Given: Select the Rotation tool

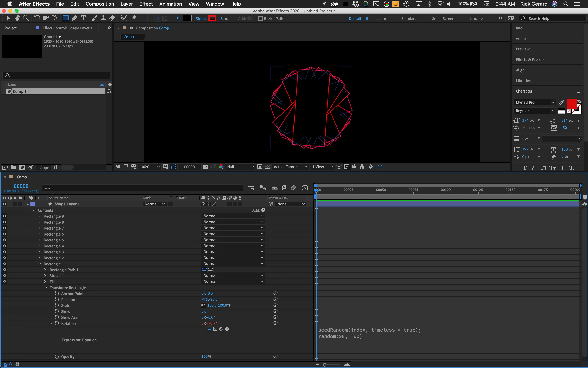Looking at the screenshot, I should click(37, 18).
